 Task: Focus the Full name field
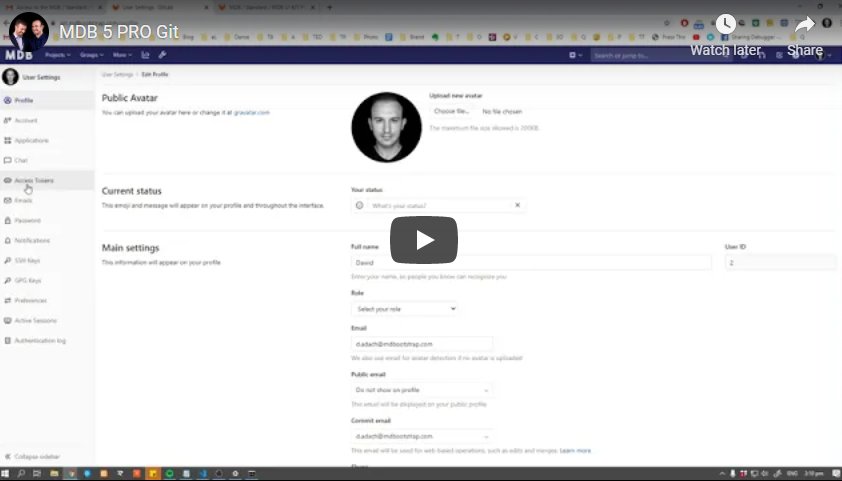pyautogui.click(x=531, y=263)
